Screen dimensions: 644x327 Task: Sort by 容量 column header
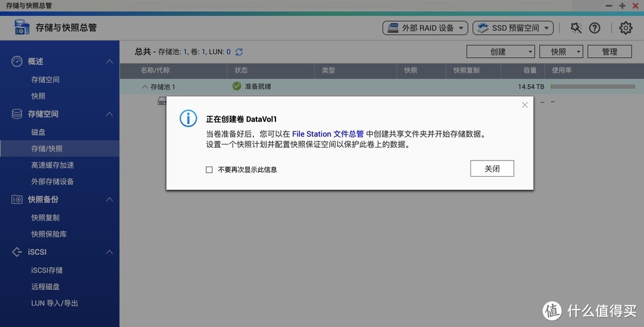click(530, 70)
